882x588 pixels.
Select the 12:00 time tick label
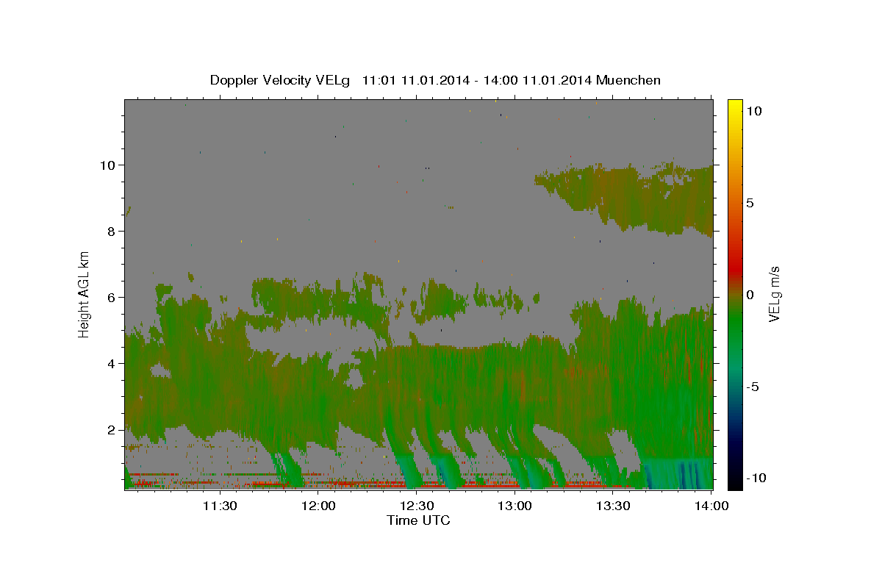(318, 506)
